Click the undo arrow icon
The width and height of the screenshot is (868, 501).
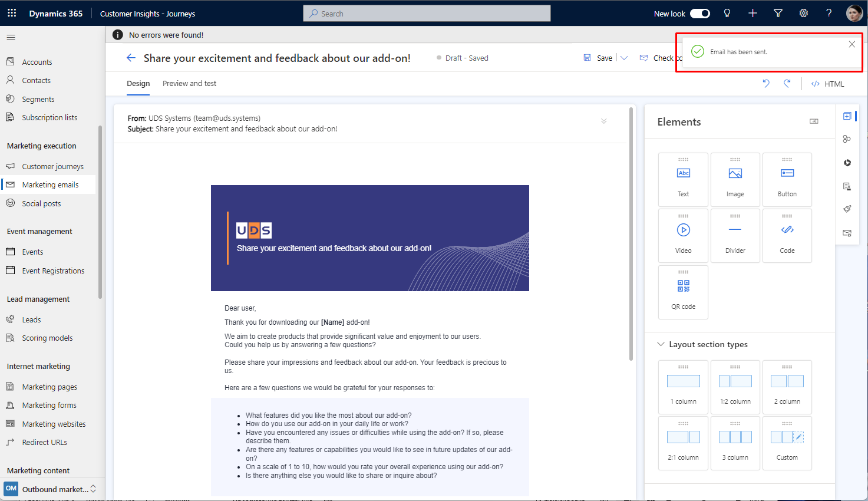(766, 84)
